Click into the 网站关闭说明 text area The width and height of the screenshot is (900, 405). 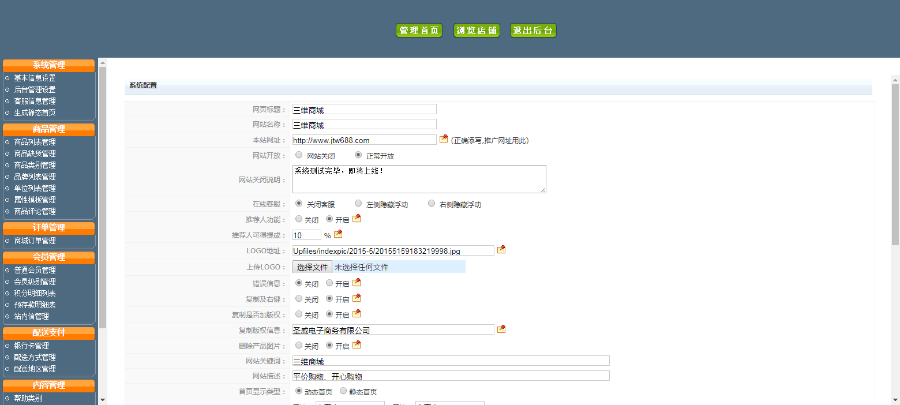(419, 179)
